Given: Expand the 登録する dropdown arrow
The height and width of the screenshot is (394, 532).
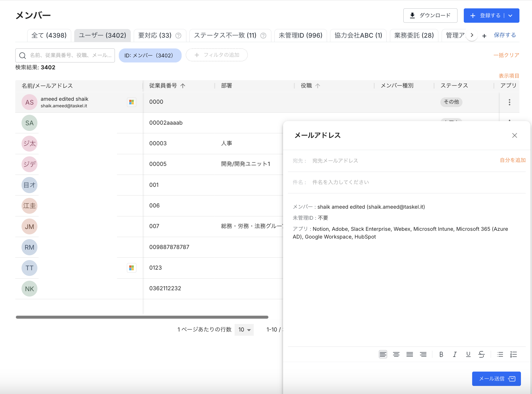Looking at the screenshot, I should [510, 16].
